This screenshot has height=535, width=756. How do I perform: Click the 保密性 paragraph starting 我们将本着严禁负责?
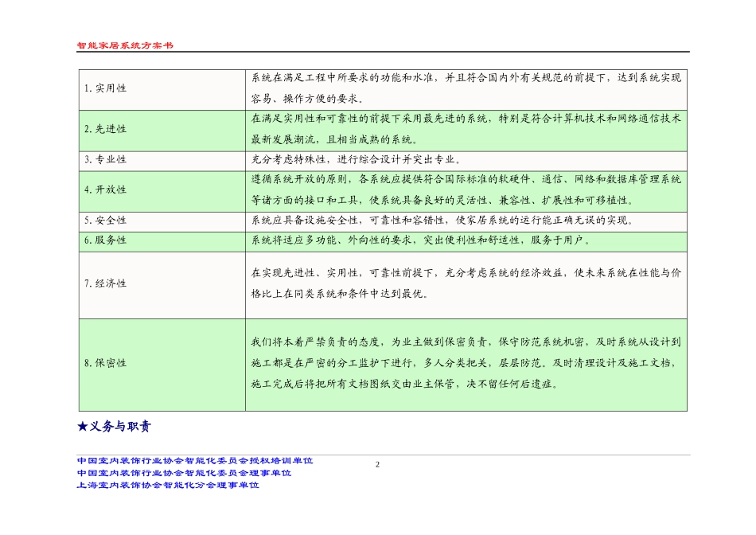click(x=466, y=363)
